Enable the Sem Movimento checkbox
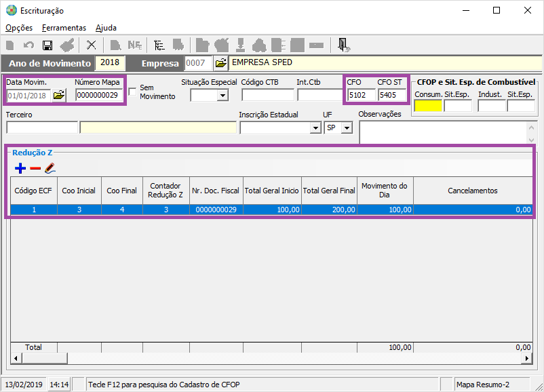Screen dimensions: 544x392 [x=132, y=88]
